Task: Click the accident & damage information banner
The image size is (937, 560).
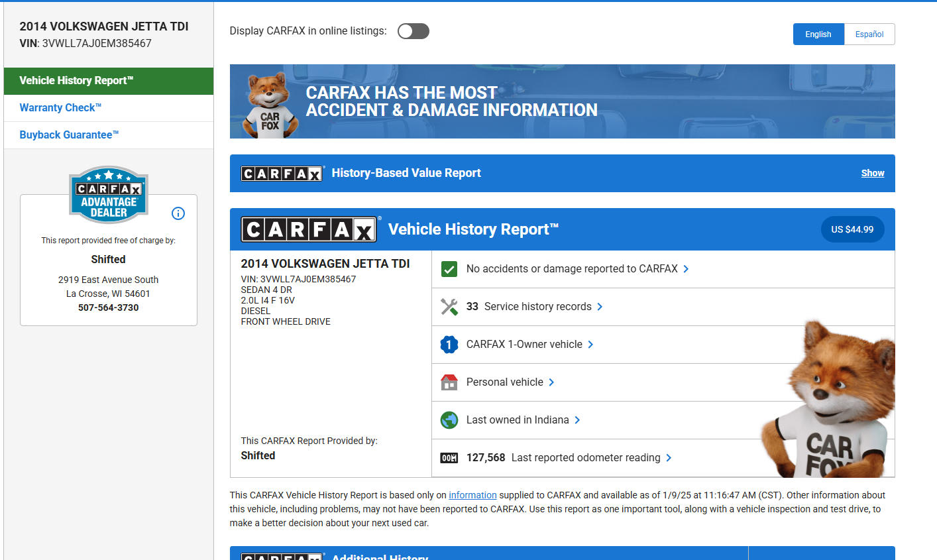Action: 563,101
